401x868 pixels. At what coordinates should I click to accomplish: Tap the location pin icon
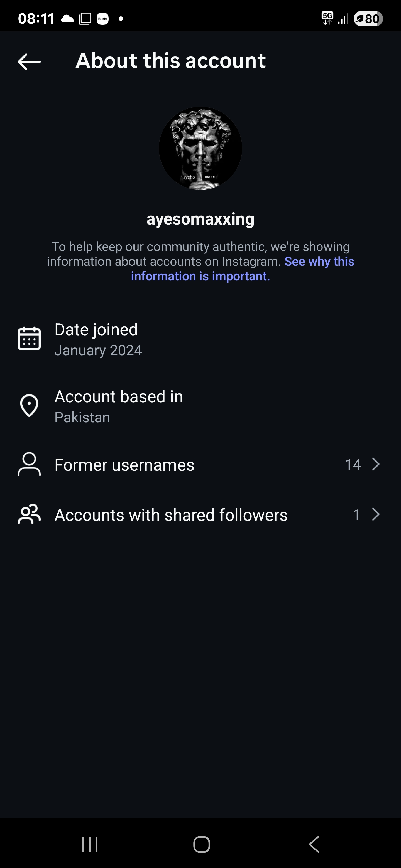point(29,405)
